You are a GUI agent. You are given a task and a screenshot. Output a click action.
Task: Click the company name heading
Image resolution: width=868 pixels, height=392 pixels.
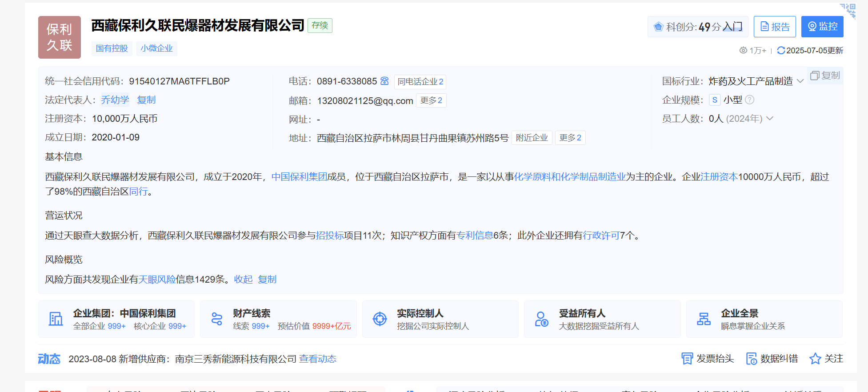[198, 25]
